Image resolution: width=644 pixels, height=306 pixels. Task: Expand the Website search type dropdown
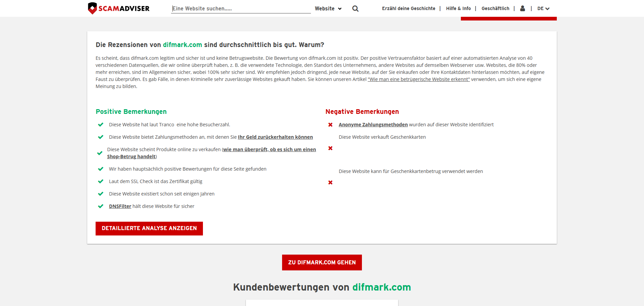pyautogui.click(x=328, y=9)
